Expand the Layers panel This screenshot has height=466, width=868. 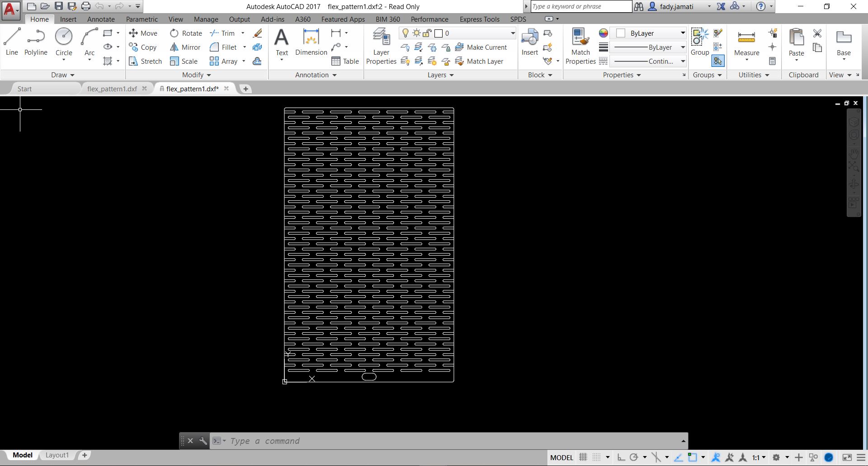click(x=441, y=75)
